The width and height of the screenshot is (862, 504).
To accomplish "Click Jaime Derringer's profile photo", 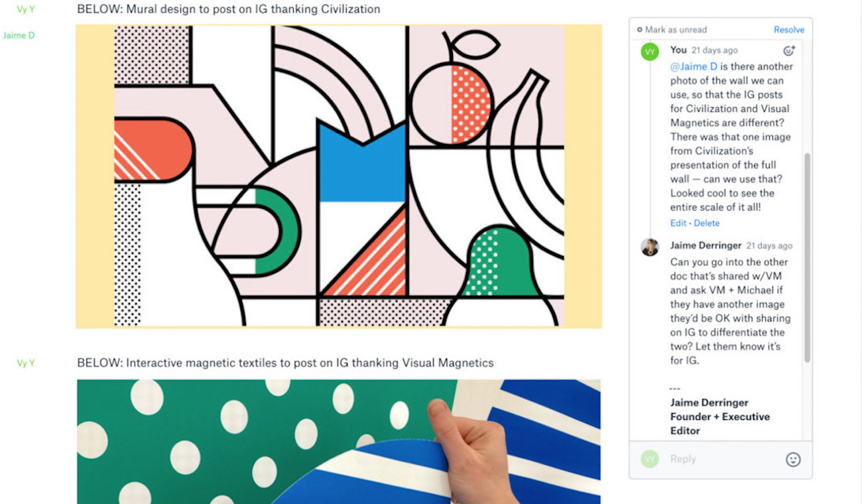I will point(650,247).
